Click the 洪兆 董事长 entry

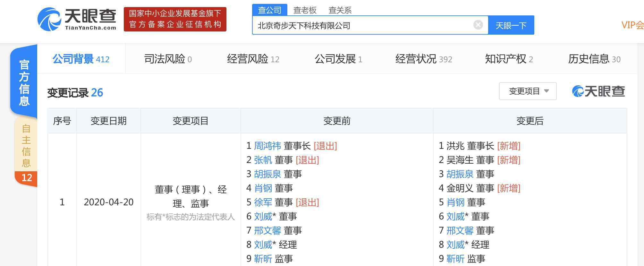click(479, 146)
